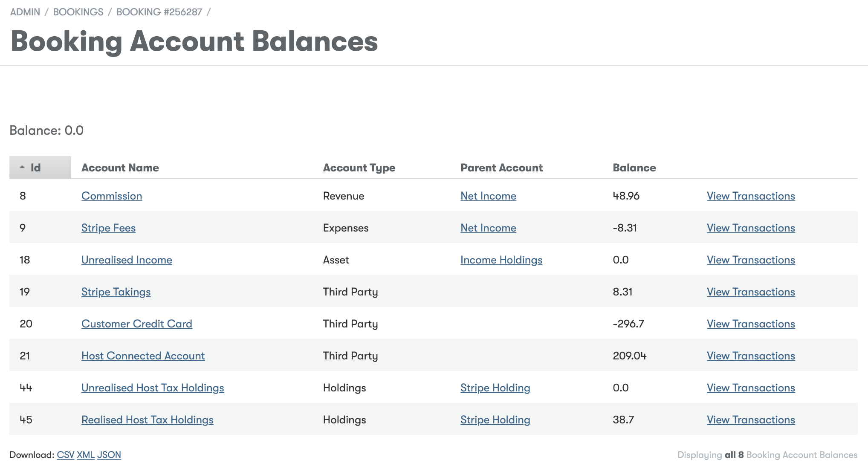Open Income Holdings parent account link
The image size is (868, 469).
tap(501, 260)
